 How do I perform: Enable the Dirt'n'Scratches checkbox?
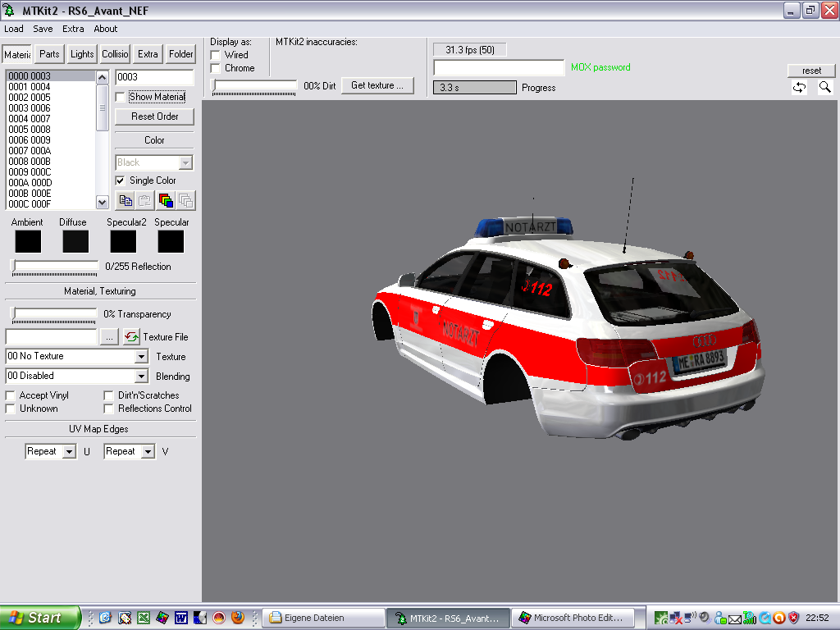[x=109, y=395]
